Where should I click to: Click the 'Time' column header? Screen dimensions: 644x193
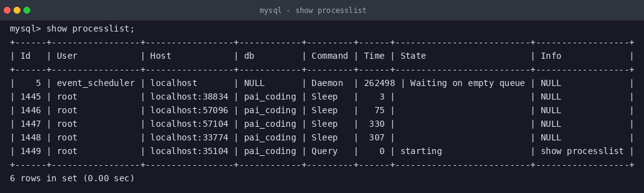(x=374, y=56)
